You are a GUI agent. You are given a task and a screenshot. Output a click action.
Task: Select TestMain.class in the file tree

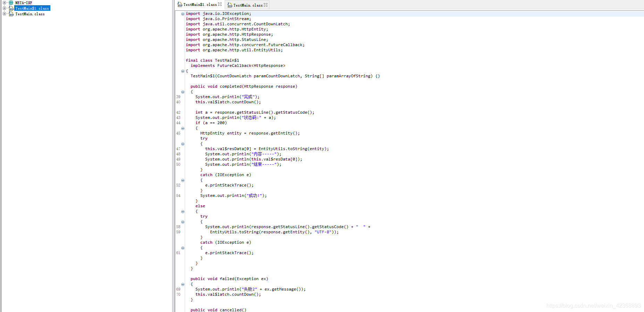(x=30, y=14)
